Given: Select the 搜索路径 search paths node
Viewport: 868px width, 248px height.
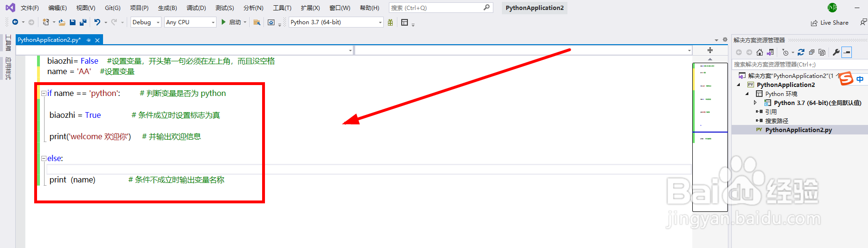Looking at the screenshot, I should click(777, 121).
